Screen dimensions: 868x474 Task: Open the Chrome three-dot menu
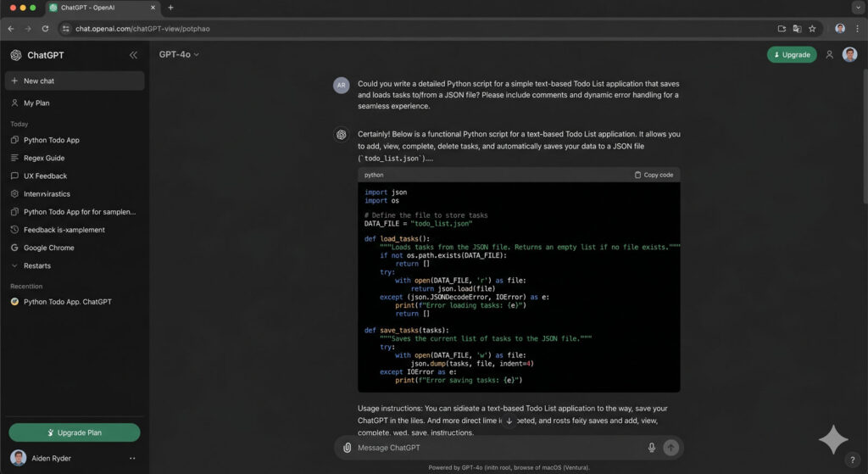click(x=858, y=29)
